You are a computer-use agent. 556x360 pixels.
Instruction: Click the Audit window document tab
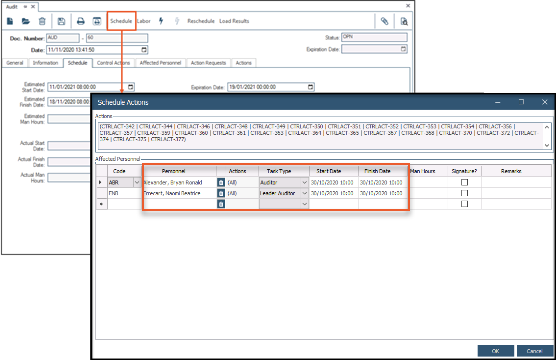[20, 6]
